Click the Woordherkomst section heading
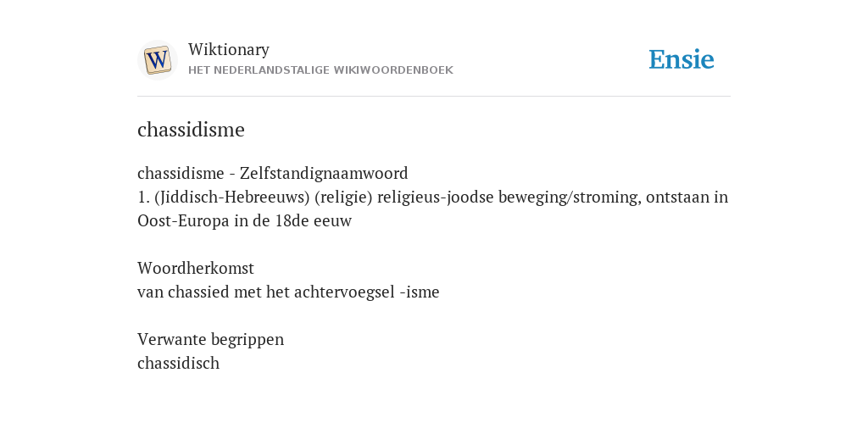 coord(196,269)
